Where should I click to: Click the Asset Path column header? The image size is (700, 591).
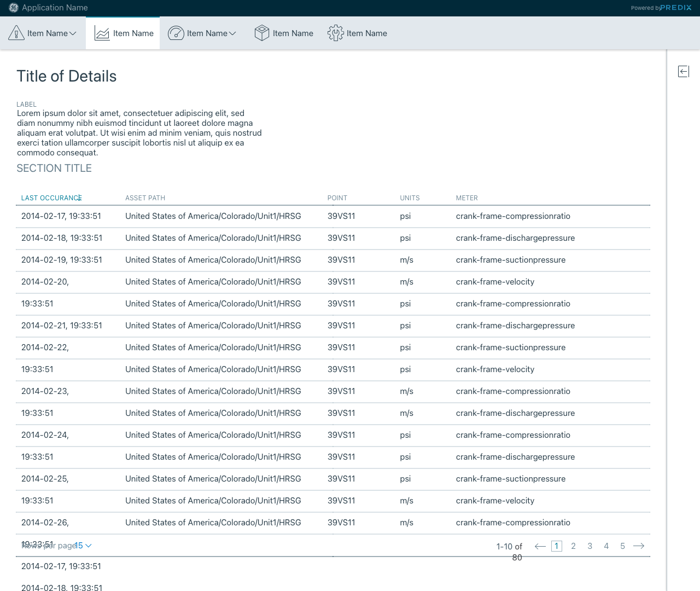tap(145, 198)
